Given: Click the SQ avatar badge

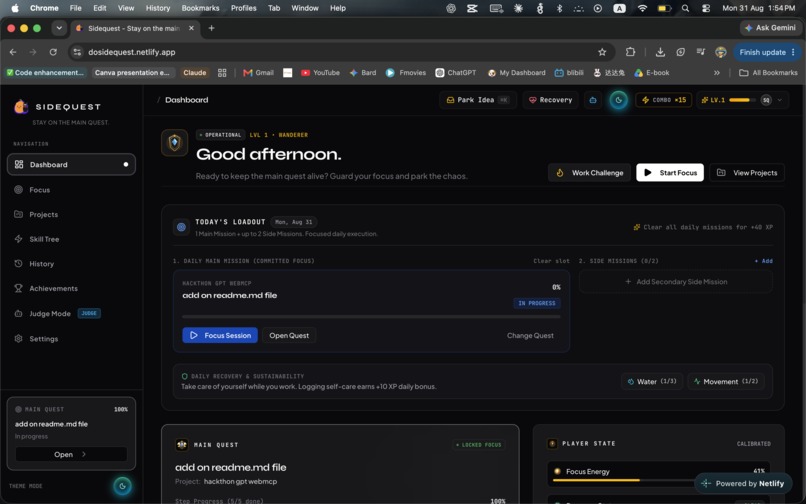Looking at the screenshot, I should click(x=766, y=100).
